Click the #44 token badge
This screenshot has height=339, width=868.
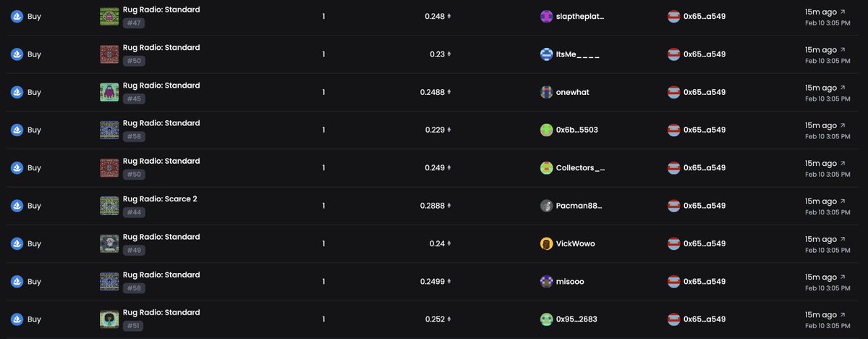[134, 212]
